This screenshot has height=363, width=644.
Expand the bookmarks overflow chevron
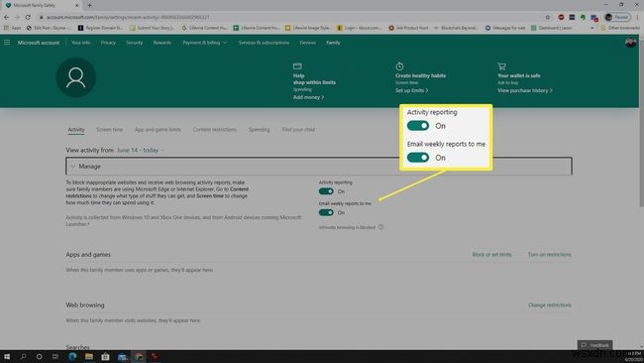tap(591, 28)
